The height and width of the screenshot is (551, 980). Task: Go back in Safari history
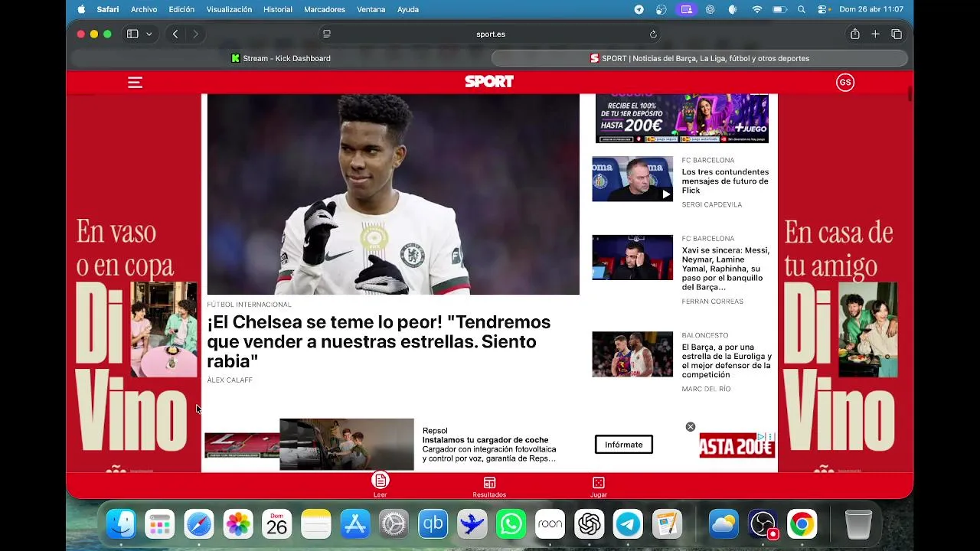pos(175,34)
